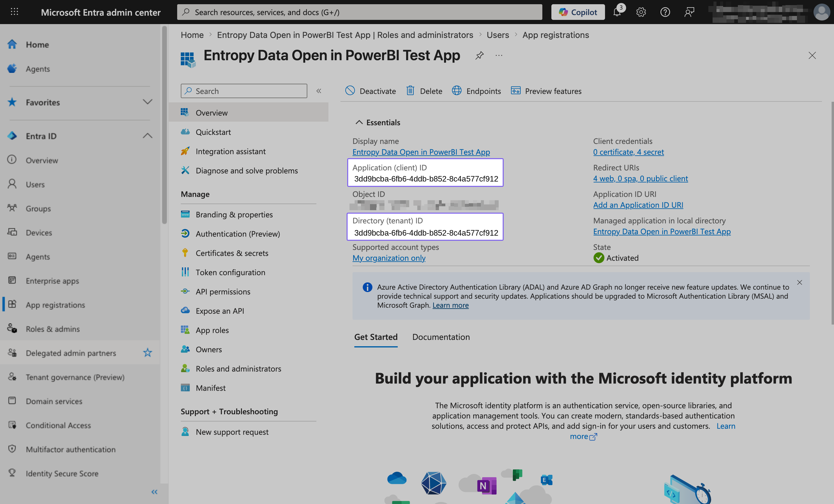Viewport: 834px width, 504px height.
Task: Collapse the resource menu with double chevron
Action: coord(319,91)
